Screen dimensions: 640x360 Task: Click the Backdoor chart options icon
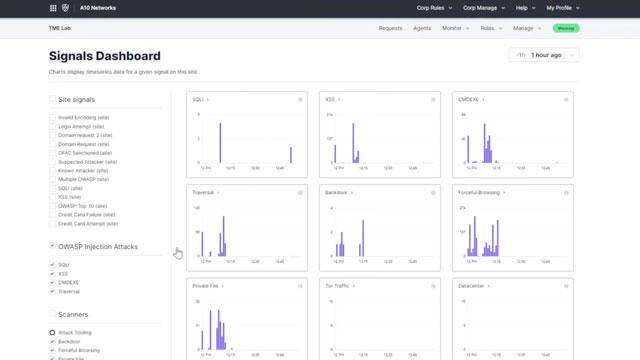(433, 193)
